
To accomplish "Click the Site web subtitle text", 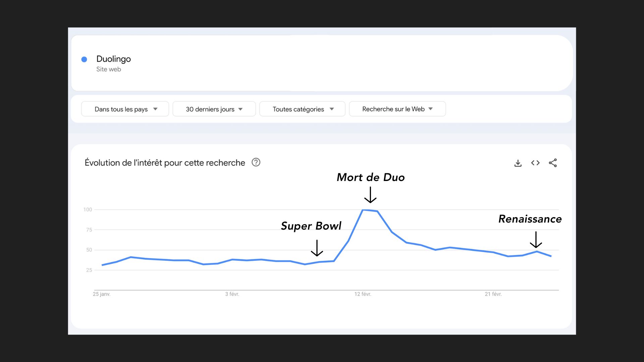I will (x=109, y=69).
